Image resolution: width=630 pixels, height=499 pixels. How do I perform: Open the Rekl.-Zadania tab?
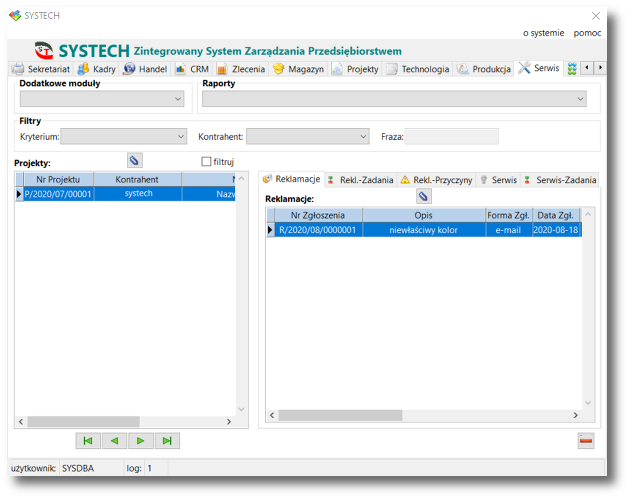pyautogui.click(x=361, y=180)
